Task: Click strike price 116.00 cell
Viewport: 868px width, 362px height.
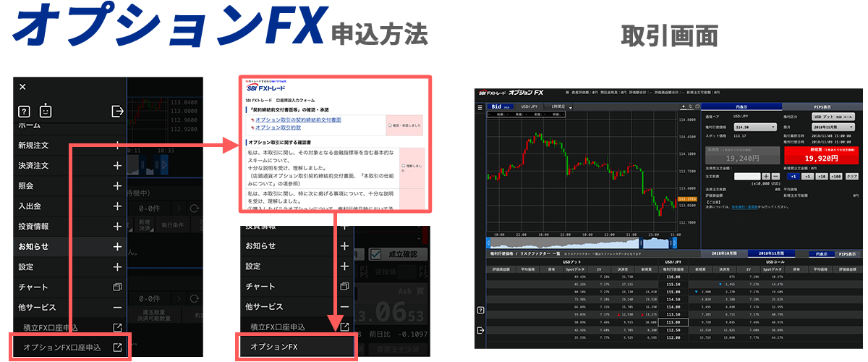Action: (x=673, y=277)
